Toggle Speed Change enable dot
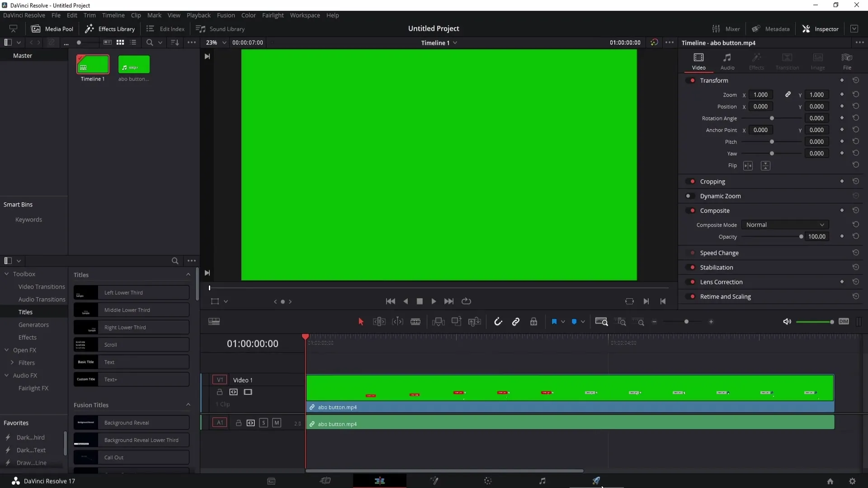The width and height of the screenshot is (868, 488). click(693, 253)
